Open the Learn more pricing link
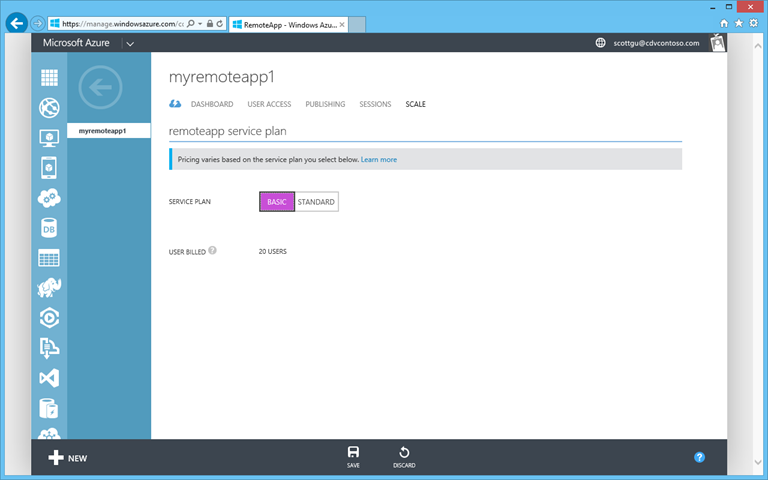768x480 pixels. pyautogui.click(x=379, y=160)
